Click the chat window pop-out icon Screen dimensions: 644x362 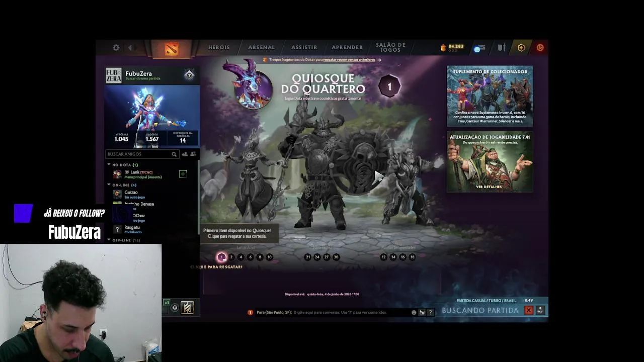coord(422,312)
